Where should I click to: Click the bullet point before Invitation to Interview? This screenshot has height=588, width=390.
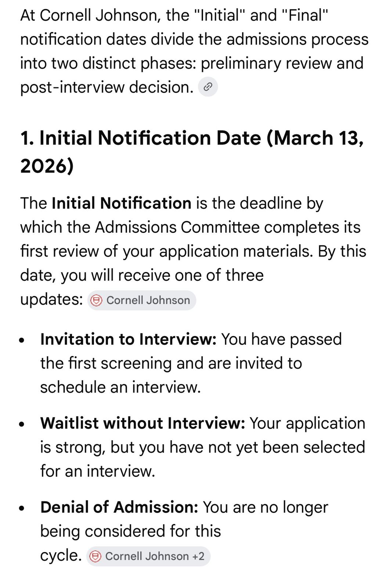22,340
